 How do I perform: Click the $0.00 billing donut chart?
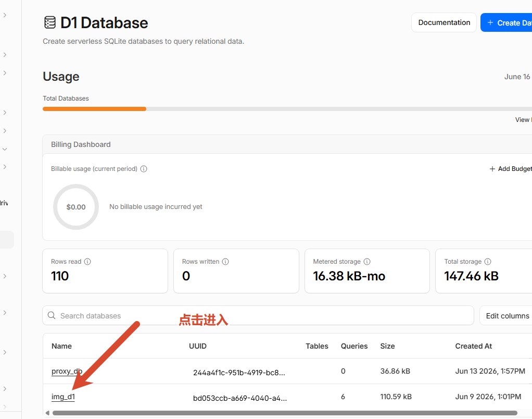[76, 207]
